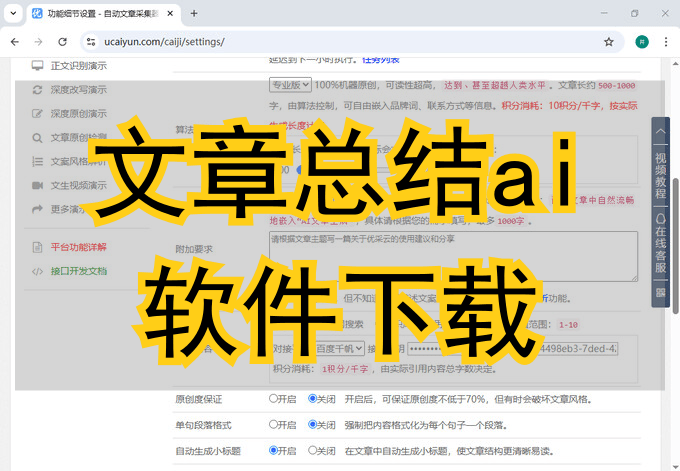Switch to the 功能细节设置 browser tab
680x471 pixels.
point(100,14)
